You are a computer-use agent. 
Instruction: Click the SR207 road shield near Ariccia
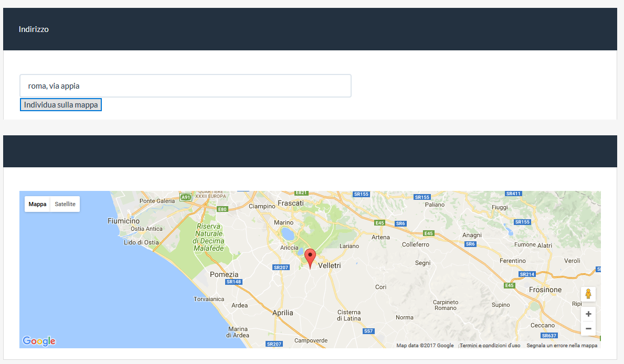[x=281, y=267]
